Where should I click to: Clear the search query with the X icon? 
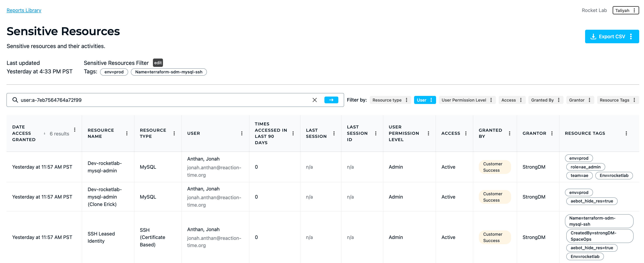(315, 100)
